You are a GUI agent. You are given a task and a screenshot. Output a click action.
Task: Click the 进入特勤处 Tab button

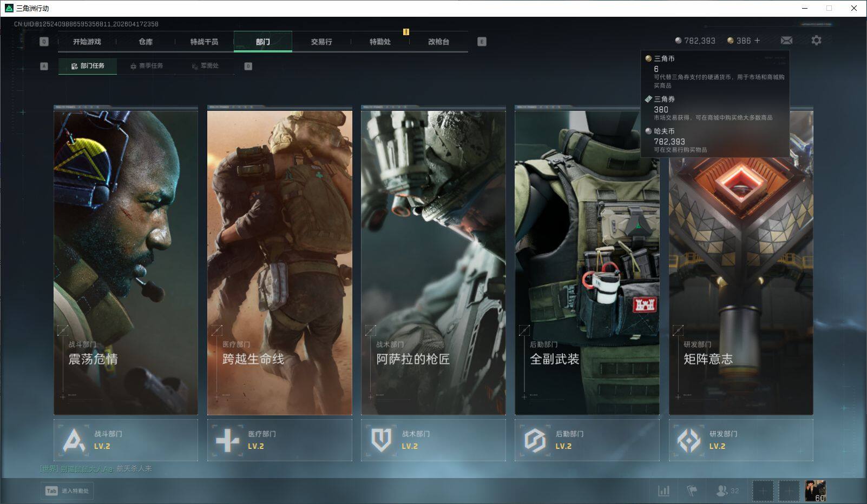coord(67,490)
